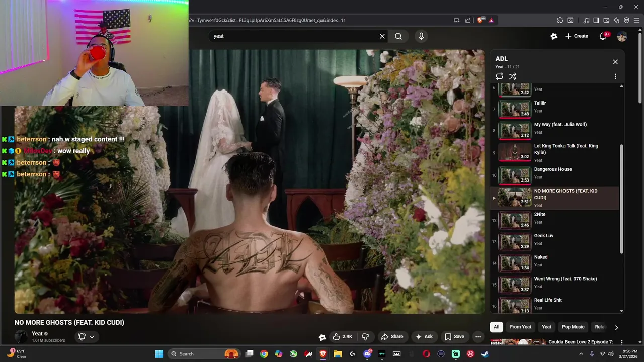Open the browser hamburger menu
The image size is (644, 362).
(636, 20)
